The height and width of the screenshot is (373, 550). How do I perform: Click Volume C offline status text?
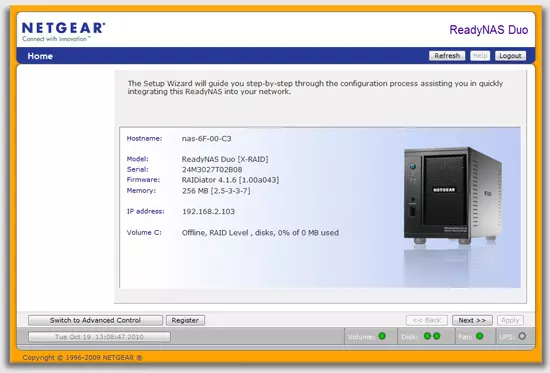coord(260,233)
